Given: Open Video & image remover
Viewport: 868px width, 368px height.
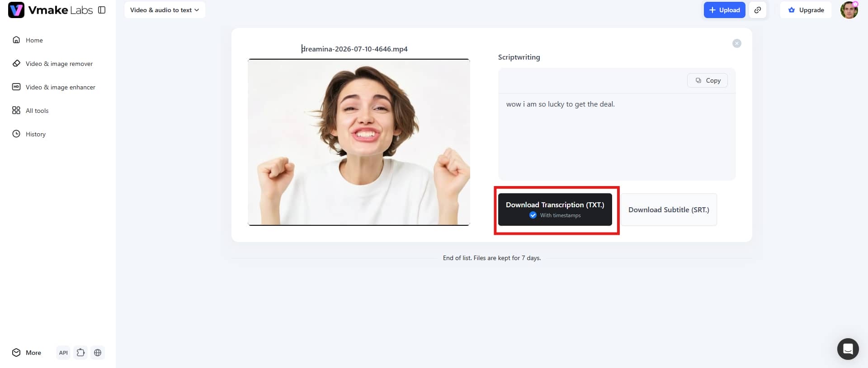Looking at the screenshot, I should click(52, 64).
